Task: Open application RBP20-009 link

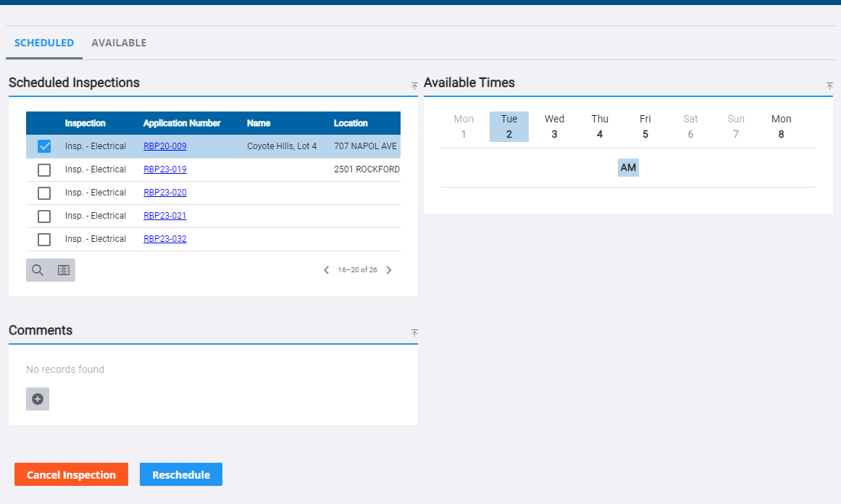Action: point(164,146)
